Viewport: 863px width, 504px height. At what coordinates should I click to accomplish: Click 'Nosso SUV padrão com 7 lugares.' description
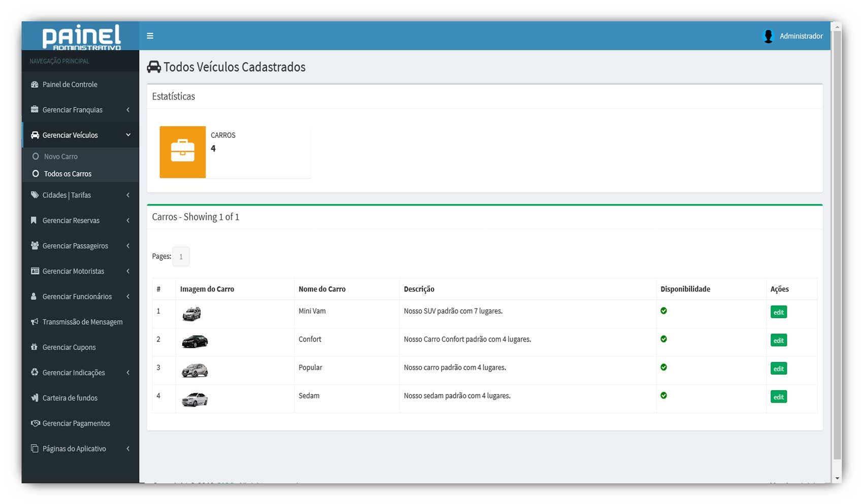coord(453,311)
